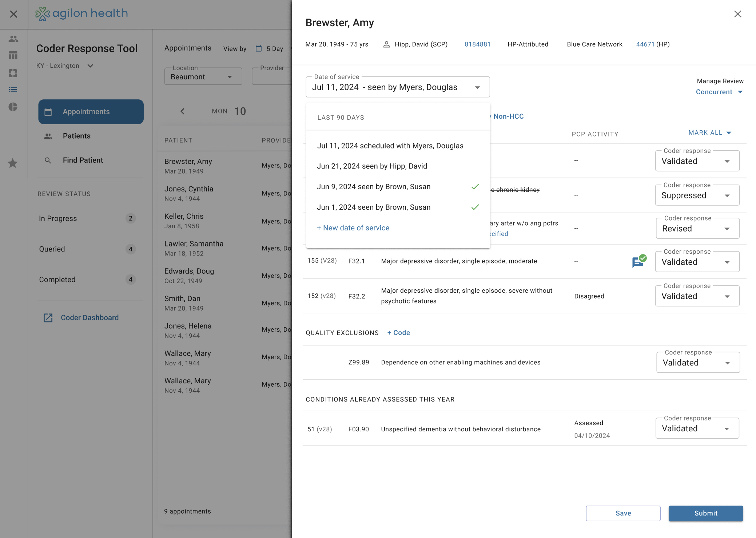The image size is (756, 538).
Task: Filter by In Progress review status
Action: 87,218
